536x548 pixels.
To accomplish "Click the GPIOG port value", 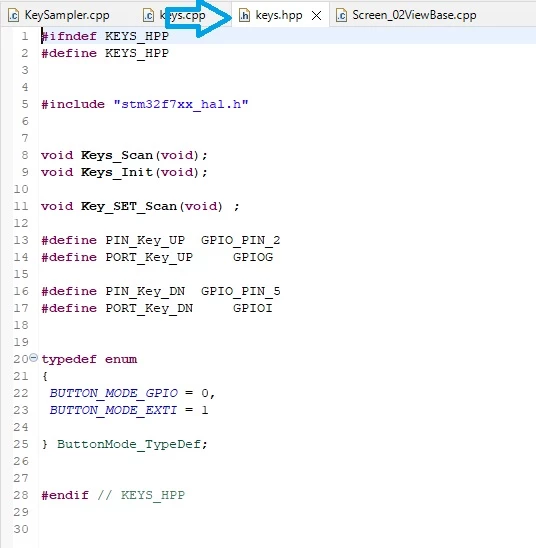I will [x=253, y=257].
